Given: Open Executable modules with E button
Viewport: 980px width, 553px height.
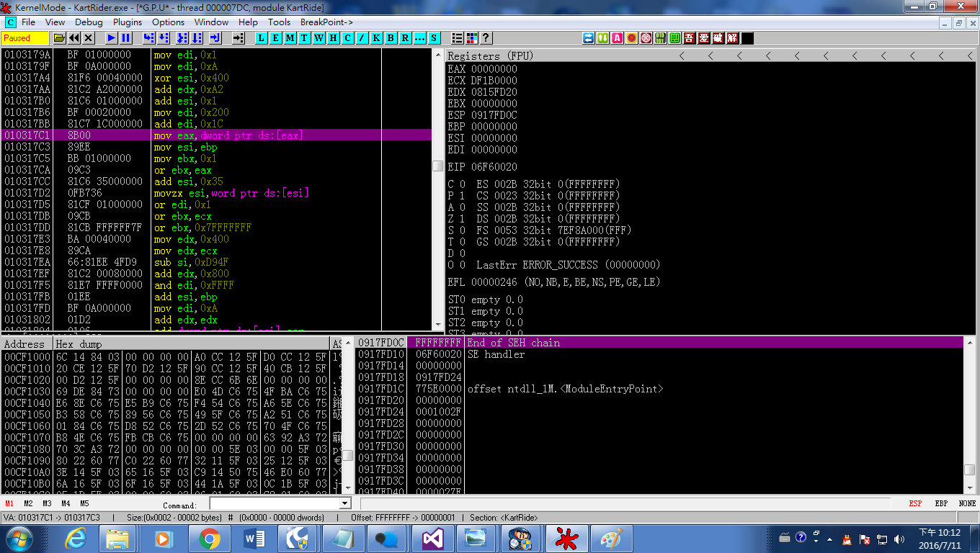Looking at the screenshot, I should pyautogui.click(x=275, y=38).
